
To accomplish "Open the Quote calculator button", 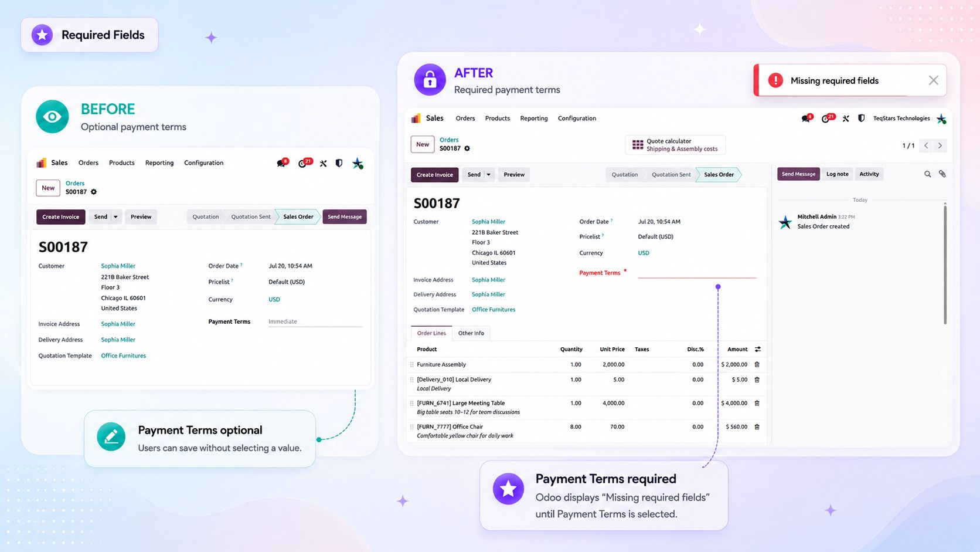I will click(675, 145).
